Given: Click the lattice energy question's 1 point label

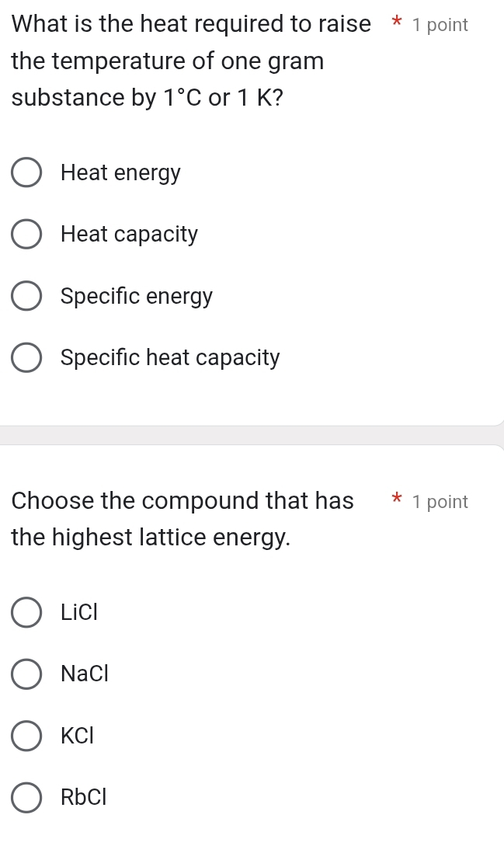Looking at the screenshot, I should [439, 501].
